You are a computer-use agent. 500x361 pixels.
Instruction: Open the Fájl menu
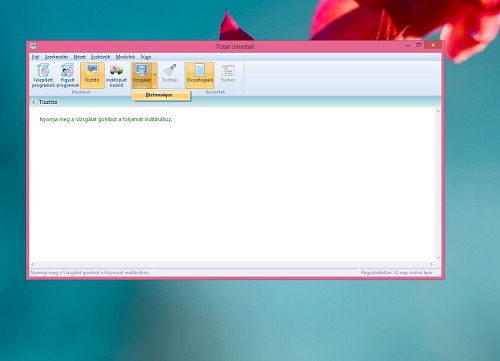[35, 57]
